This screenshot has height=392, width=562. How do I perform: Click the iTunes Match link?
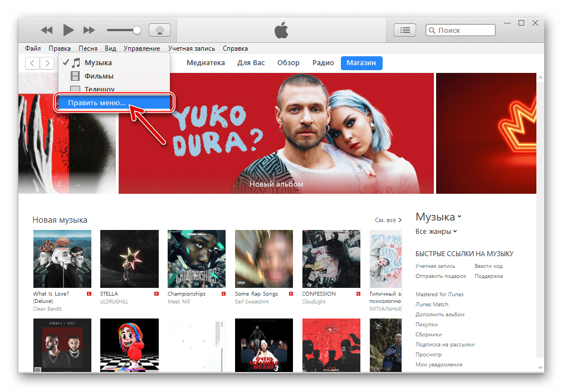click(x=432, y=304)
